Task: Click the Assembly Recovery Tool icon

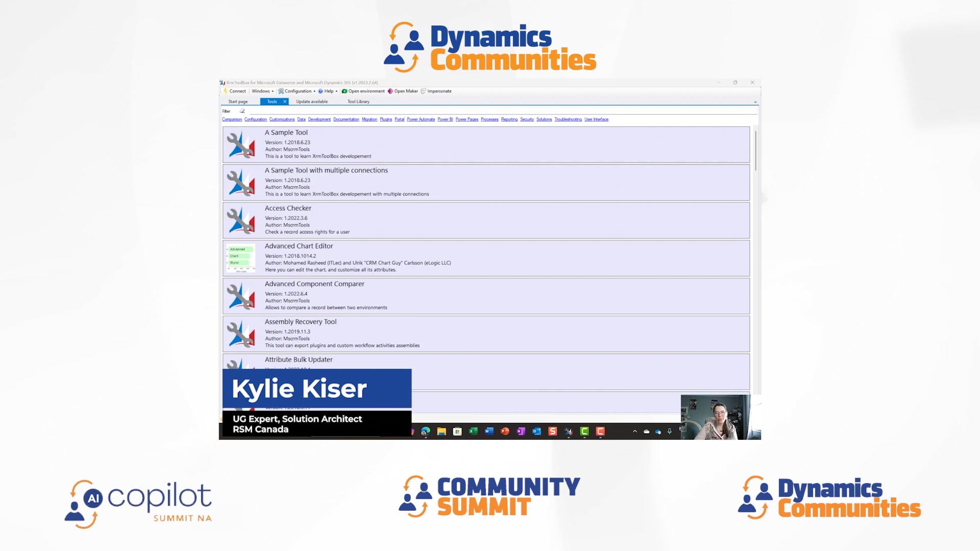Action: pyautogui.click(x=241, y=334)
